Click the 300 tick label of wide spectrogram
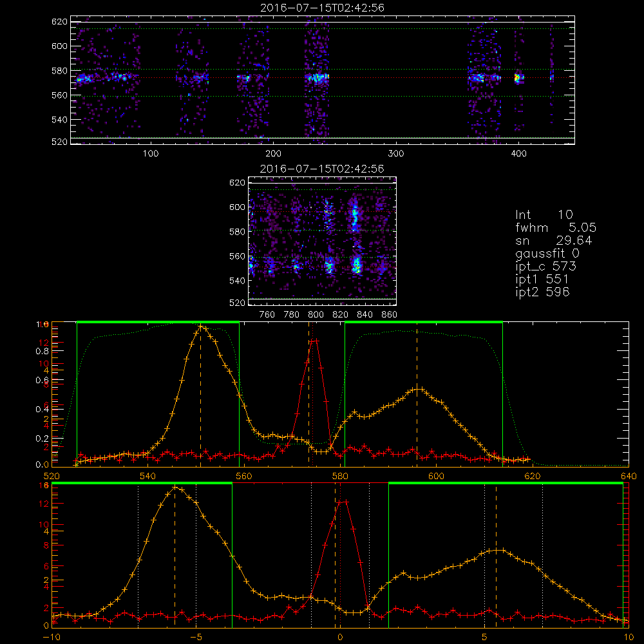Image resolution: width=644 pixels, height=644 pixels. click(x=396, y=154)
